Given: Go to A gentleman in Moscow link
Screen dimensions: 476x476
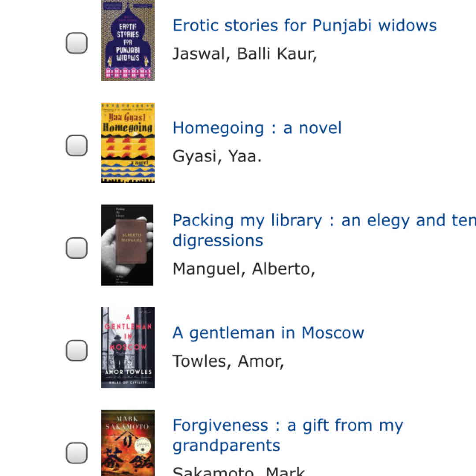Looking at the screenshot, I should coord(268,333).
